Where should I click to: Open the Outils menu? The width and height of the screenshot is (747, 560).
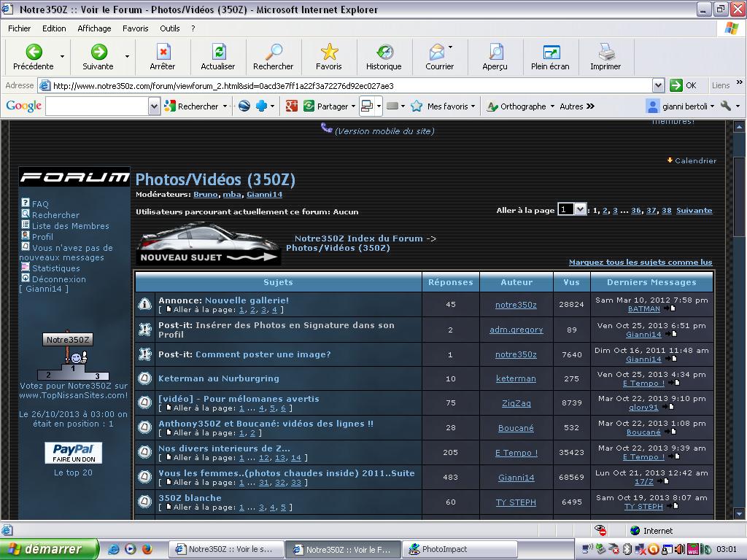[169, 28]
